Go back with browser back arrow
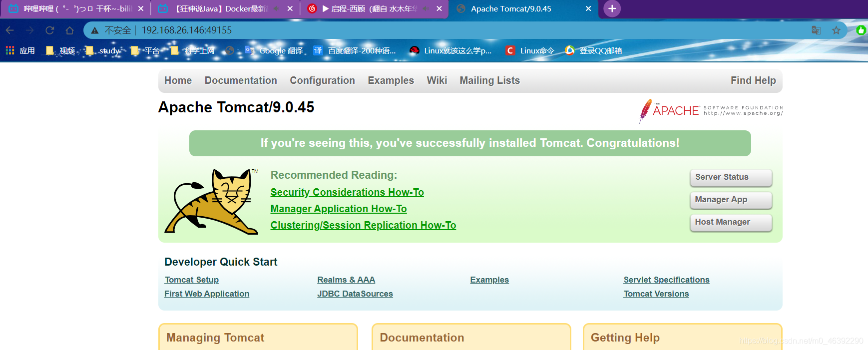 pos(10,30)
